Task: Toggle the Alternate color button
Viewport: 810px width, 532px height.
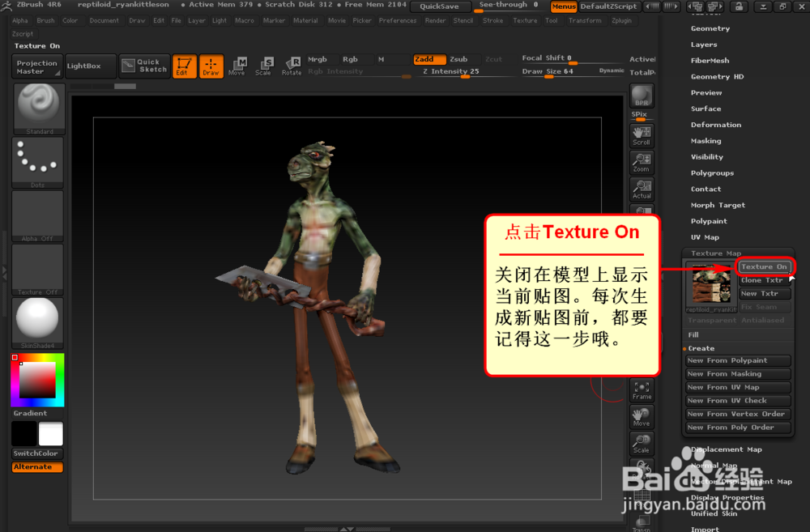Action: point(37,467)
